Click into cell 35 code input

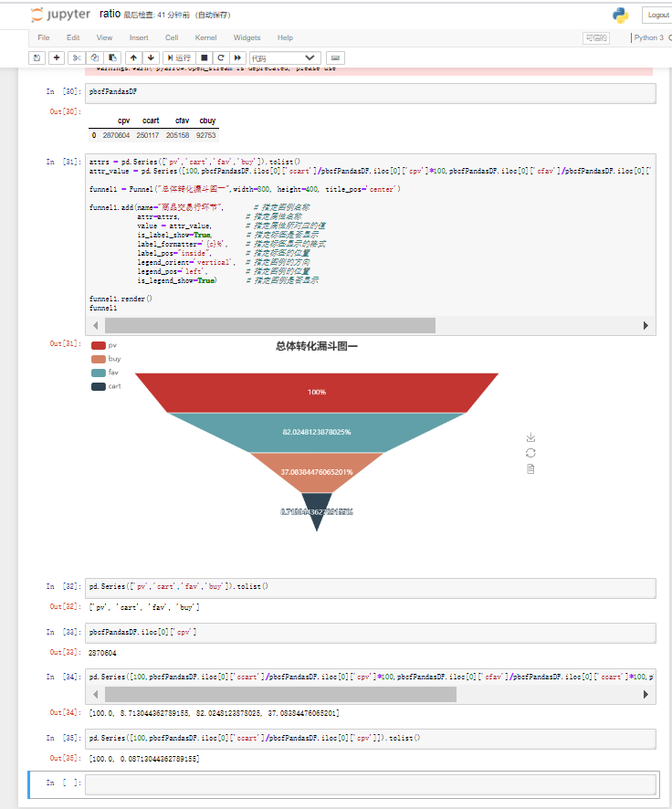click(x=371, y=739)
